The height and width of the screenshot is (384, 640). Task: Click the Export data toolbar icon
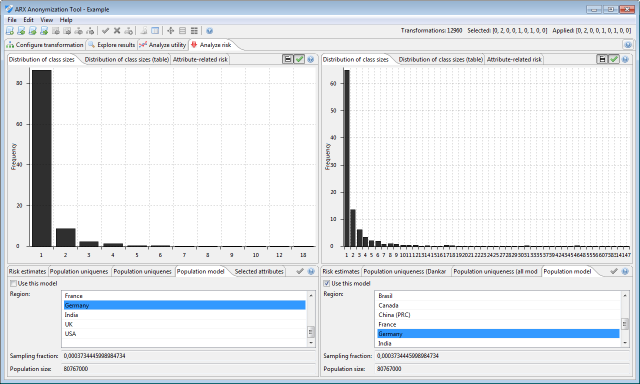[x=67, y=31]
